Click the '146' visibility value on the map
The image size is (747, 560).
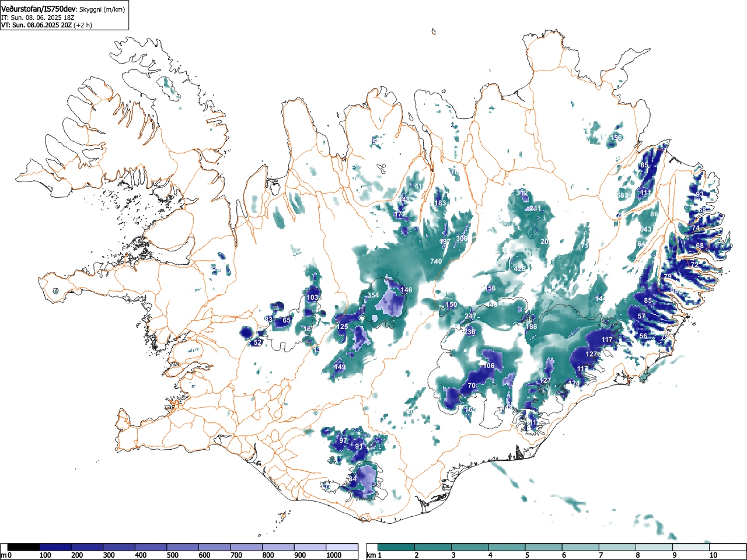(x=406, y=290)
